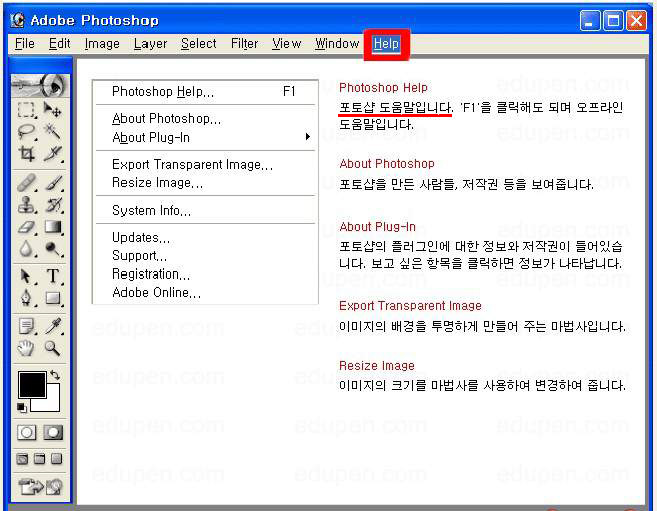Swap foreground and background colors arrow

coord(54,374)
